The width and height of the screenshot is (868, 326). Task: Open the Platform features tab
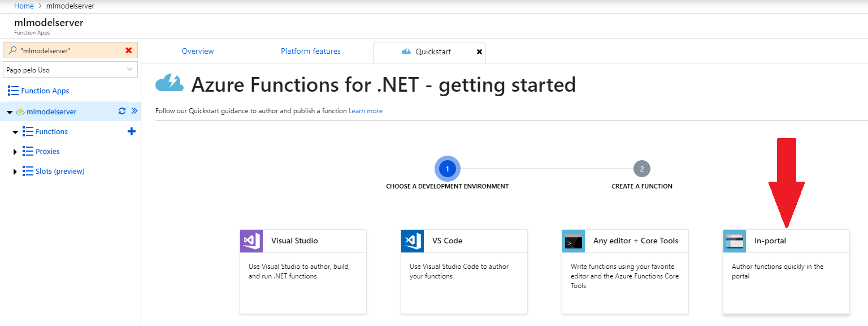[311, 51]
